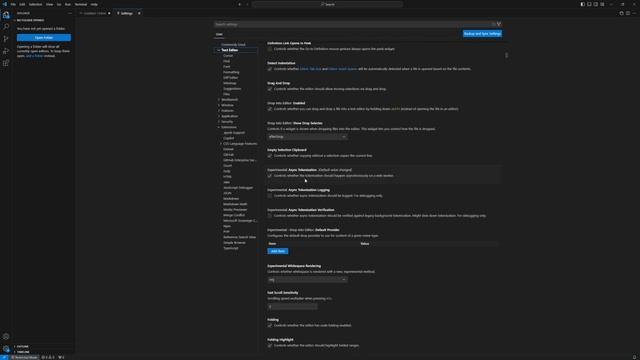
Task: Open the Source Control view
Action: click(6, 39)
